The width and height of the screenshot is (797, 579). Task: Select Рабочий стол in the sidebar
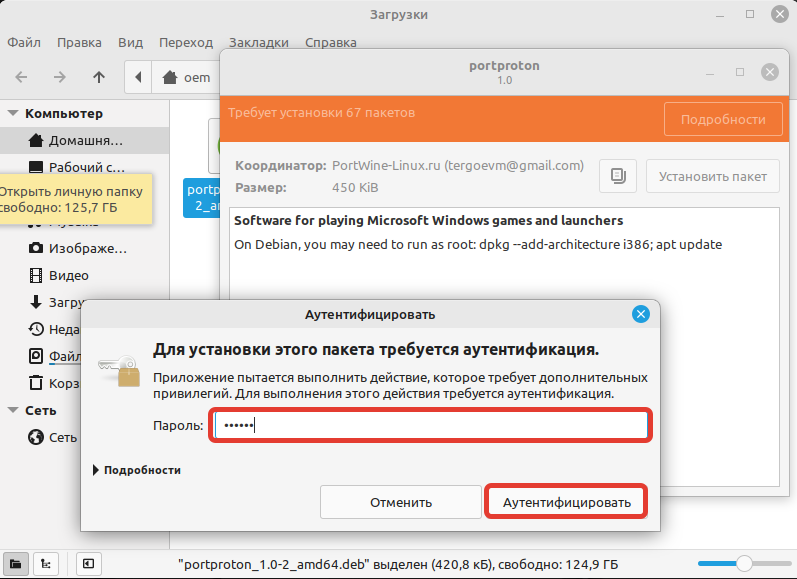tap(84, 167)
